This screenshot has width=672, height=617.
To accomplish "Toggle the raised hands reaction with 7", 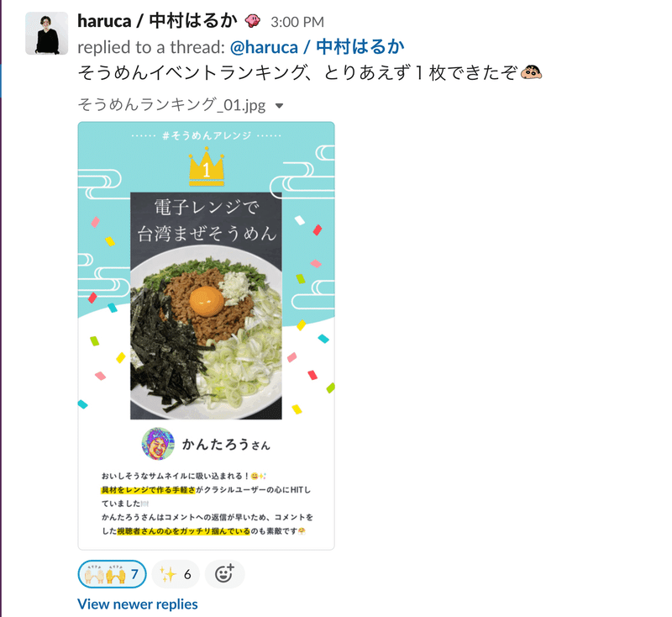I will click(x=113, y=574).
